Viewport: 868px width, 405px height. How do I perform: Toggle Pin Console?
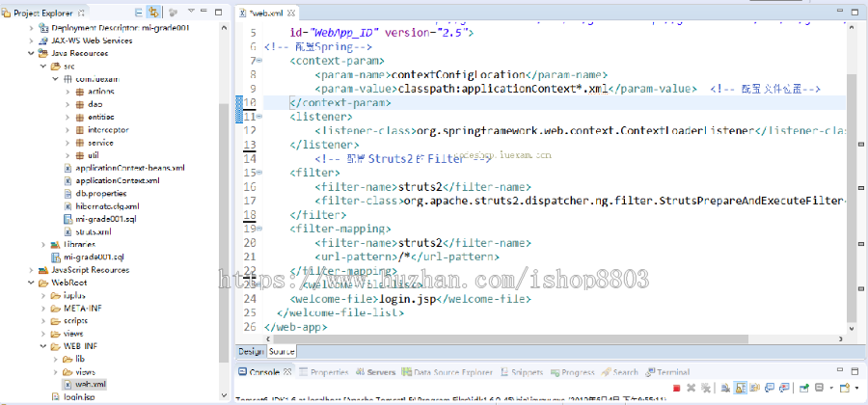pos(803,388)
